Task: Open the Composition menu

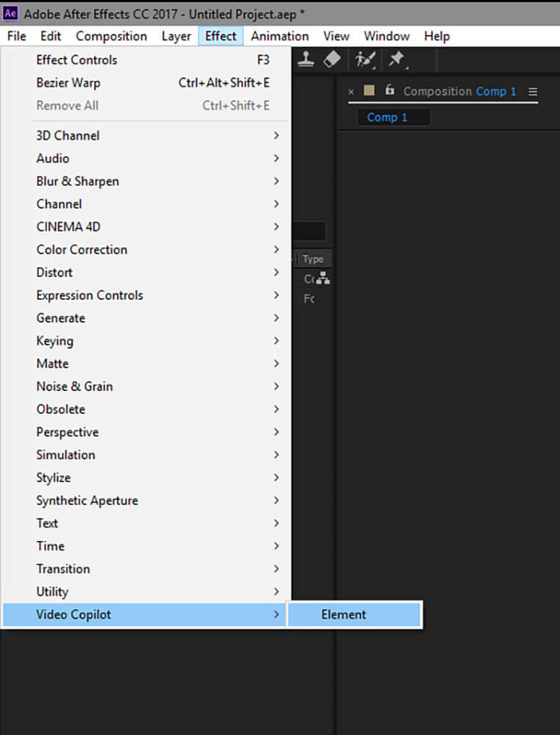Action: coord(112,36)
